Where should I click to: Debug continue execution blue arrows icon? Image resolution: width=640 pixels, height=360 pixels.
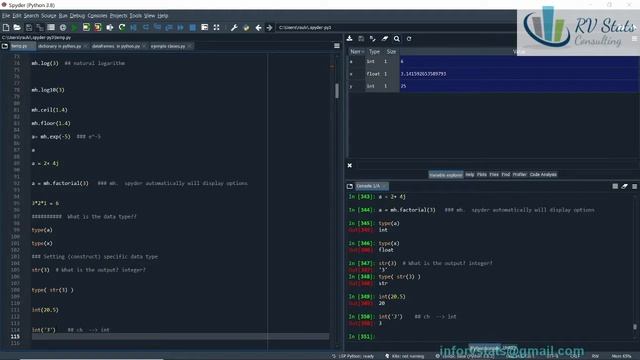click(180, 27)
